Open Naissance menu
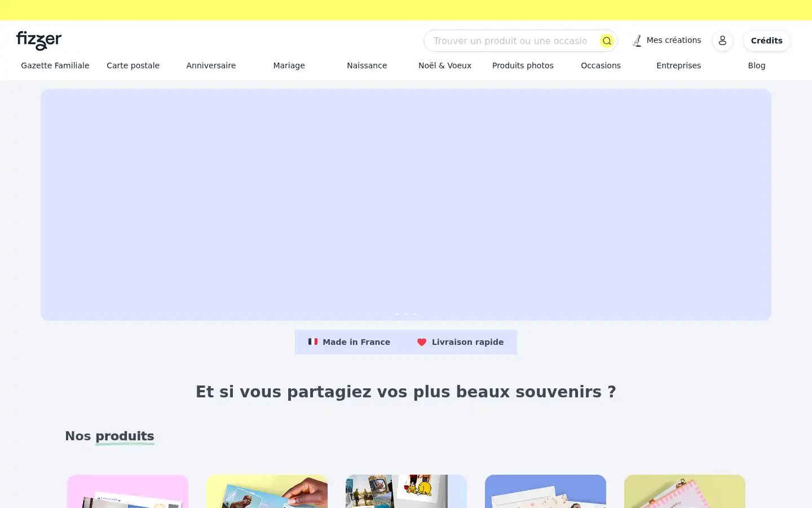The width and height of the screenshot is (812, 508). (x=367, y=65)
